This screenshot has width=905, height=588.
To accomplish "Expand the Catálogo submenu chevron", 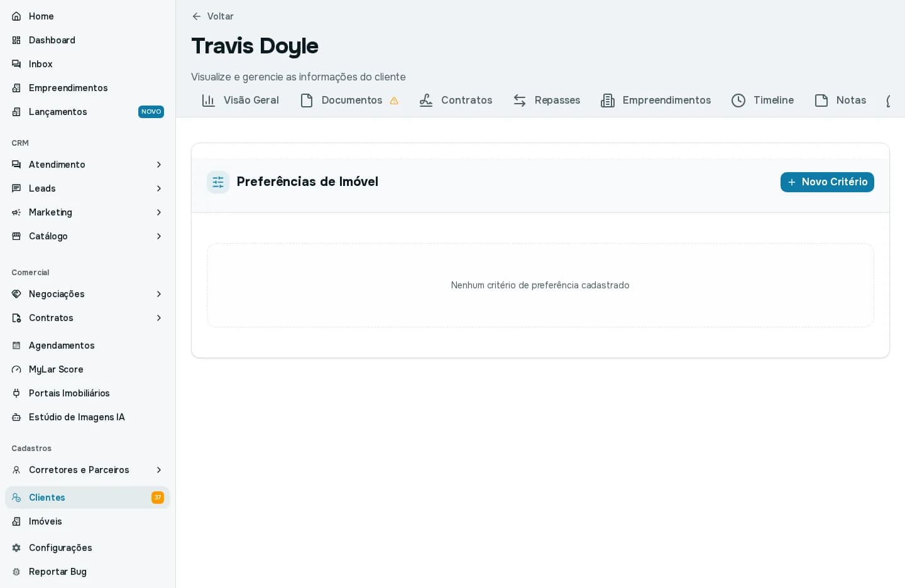I will [x=159, y=236].
